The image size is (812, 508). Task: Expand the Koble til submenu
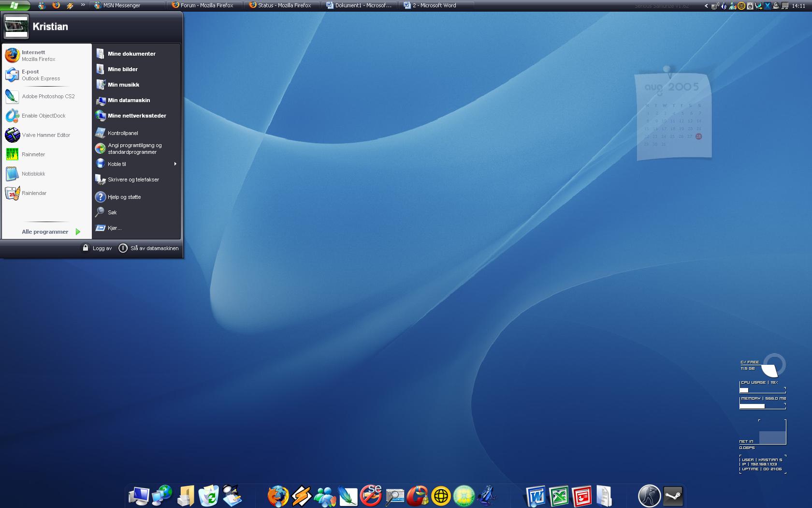click(x=137, y=164)
